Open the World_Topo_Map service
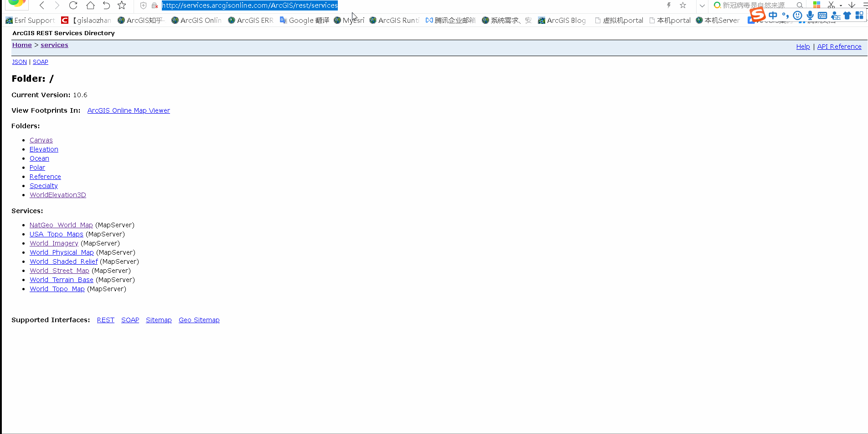This screenshot has height=434, width=868. point(57,289)
